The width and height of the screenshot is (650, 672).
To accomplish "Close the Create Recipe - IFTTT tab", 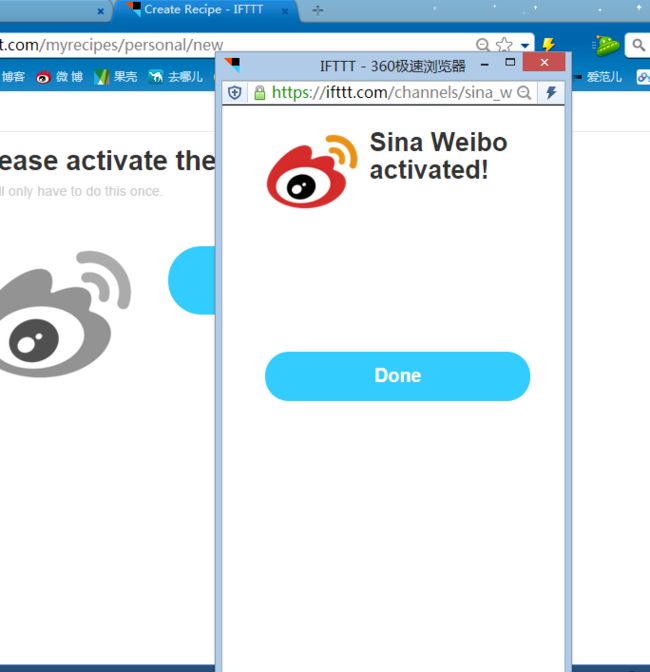I will 285,12.
